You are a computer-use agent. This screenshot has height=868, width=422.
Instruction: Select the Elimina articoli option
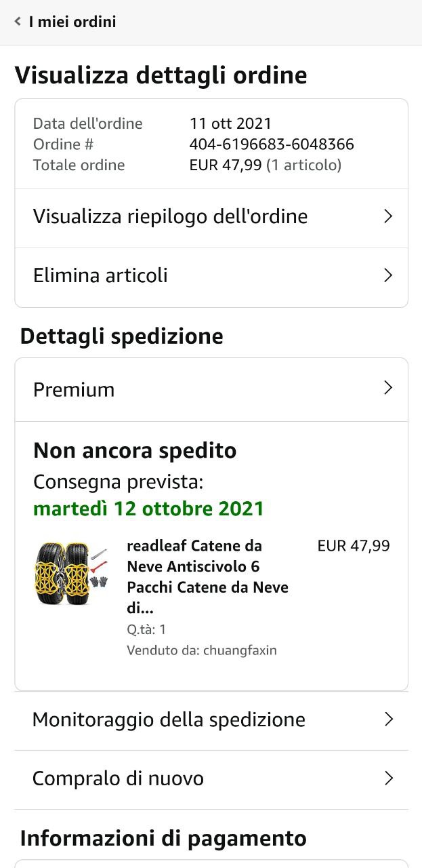pyautogui.click(x=100, y=276)
